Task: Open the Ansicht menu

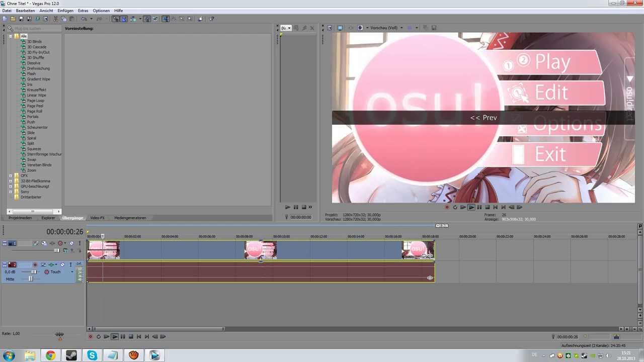Action: coord(46,11)
